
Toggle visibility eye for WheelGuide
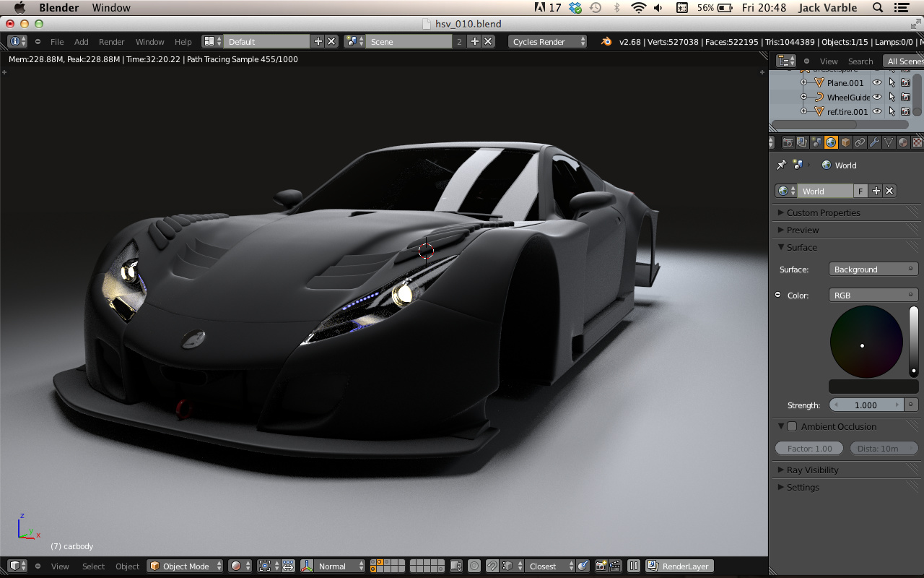point(877,97)
